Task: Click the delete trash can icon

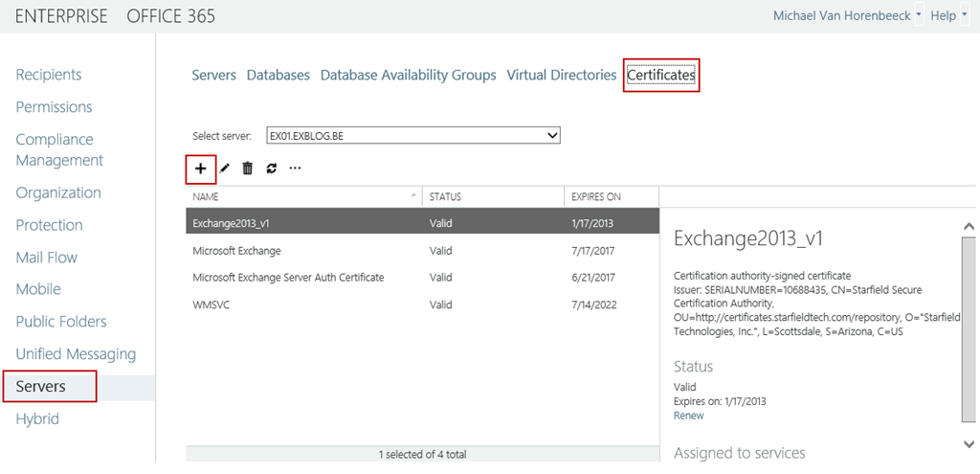Action: (x=248, y=169)
